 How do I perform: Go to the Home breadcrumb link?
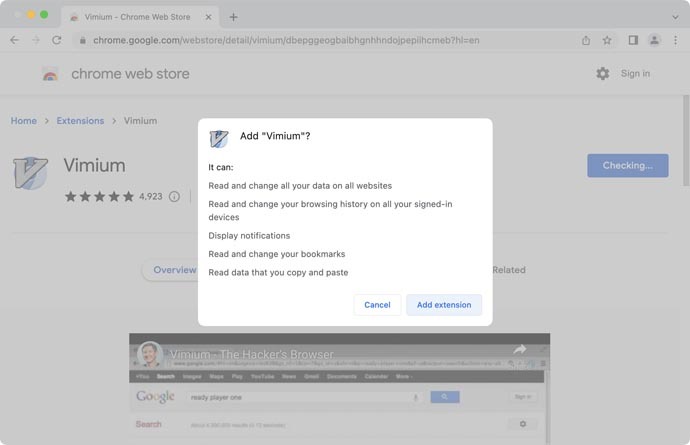24,121
